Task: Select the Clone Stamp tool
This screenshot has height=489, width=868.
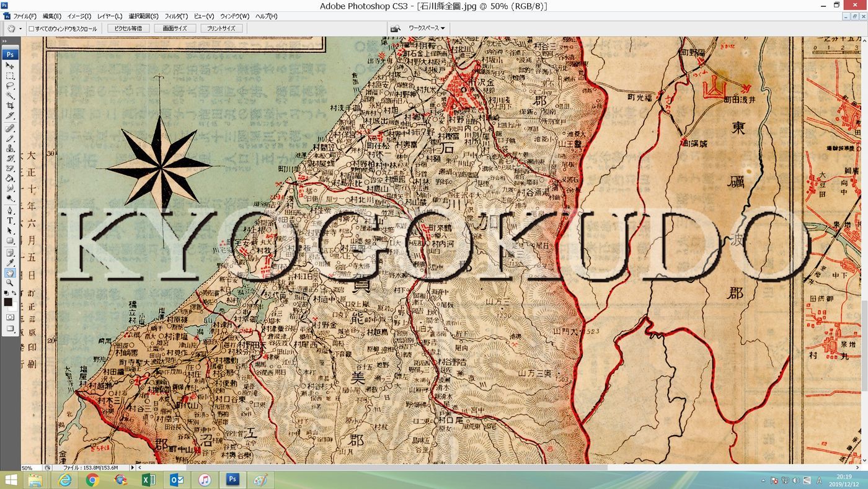Action: click(10, 148)
